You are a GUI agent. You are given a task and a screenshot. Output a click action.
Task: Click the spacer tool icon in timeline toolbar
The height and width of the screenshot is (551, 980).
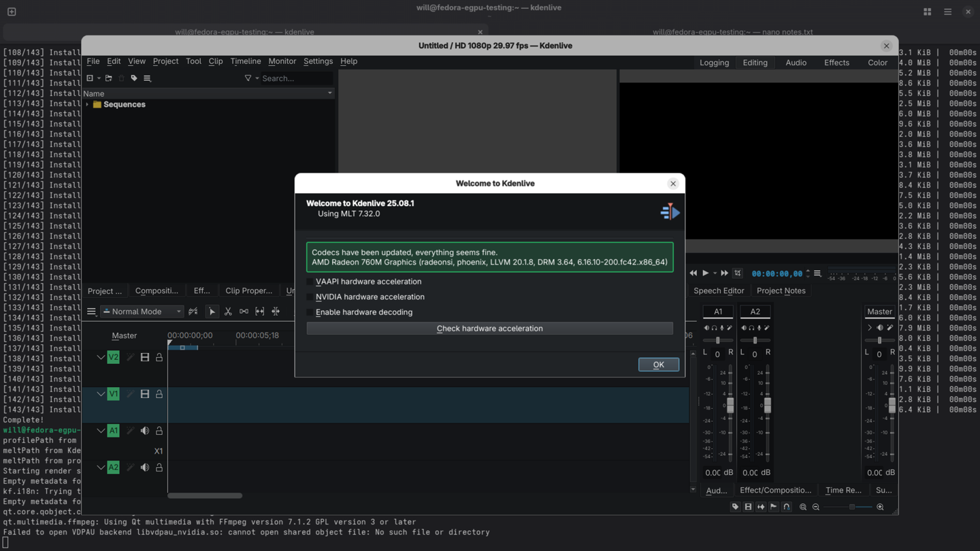(244, 312)
